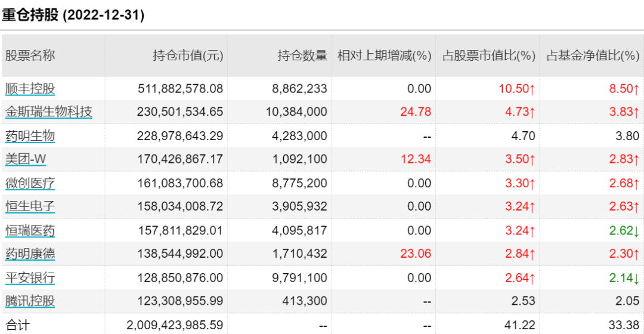Click the 占股票市值比(%) column header

[x=489, y=55]
